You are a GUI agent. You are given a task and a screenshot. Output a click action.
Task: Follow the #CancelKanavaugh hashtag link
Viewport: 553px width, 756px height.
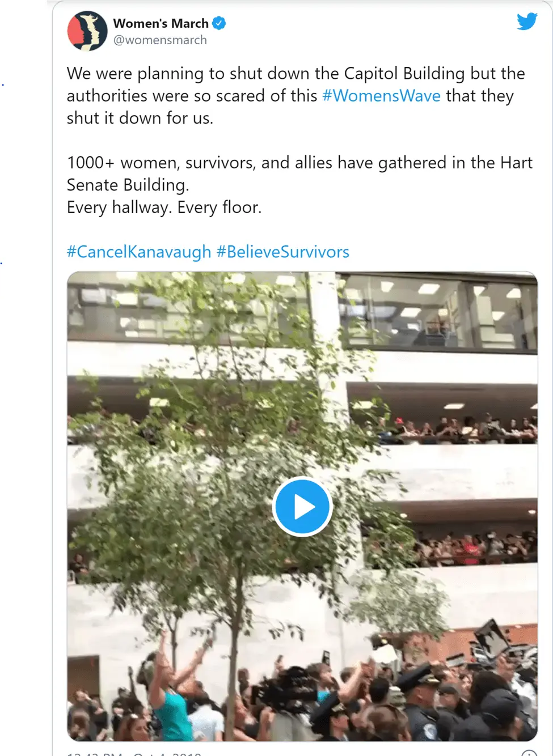click(x=139, y=252)
